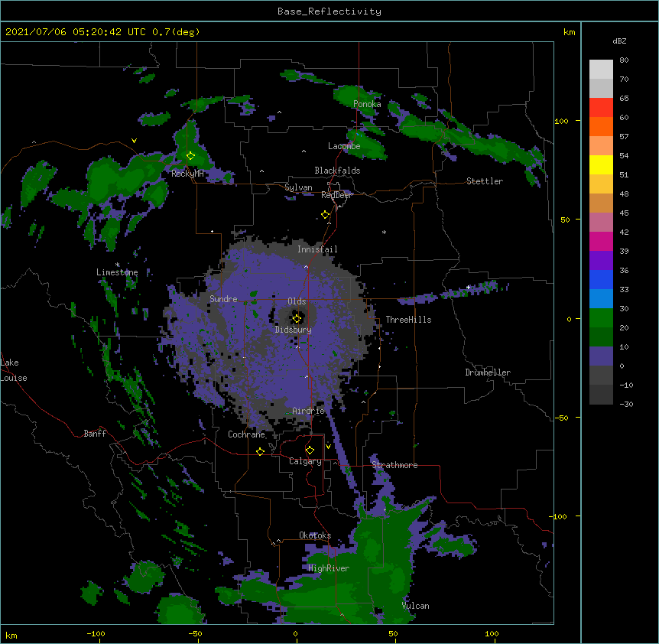
Task: Click the Didsbury town label
Action: 294,330
